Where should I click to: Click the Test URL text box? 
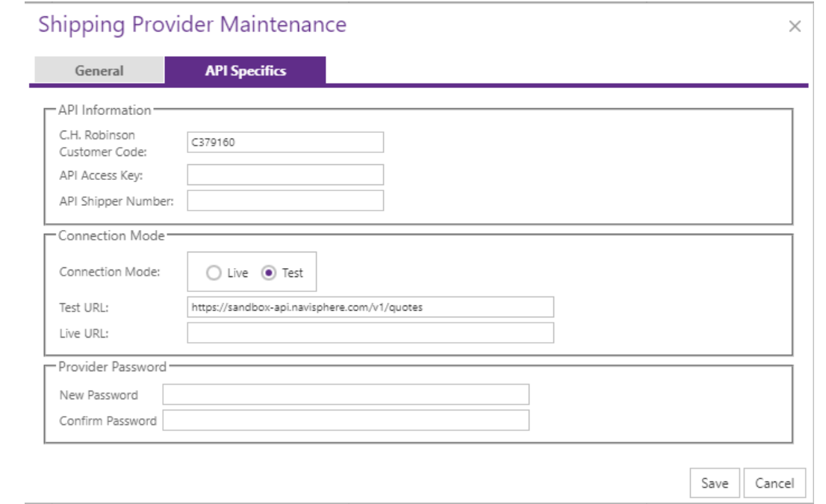pyautogui.click(x=370, y=307)
